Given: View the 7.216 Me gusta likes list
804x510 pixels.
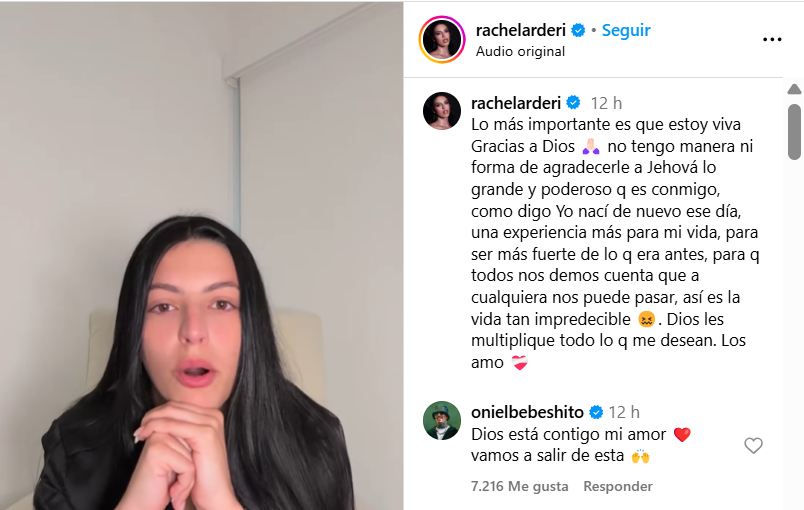Looking at the screenshot, I should click(x=519, y=486).
